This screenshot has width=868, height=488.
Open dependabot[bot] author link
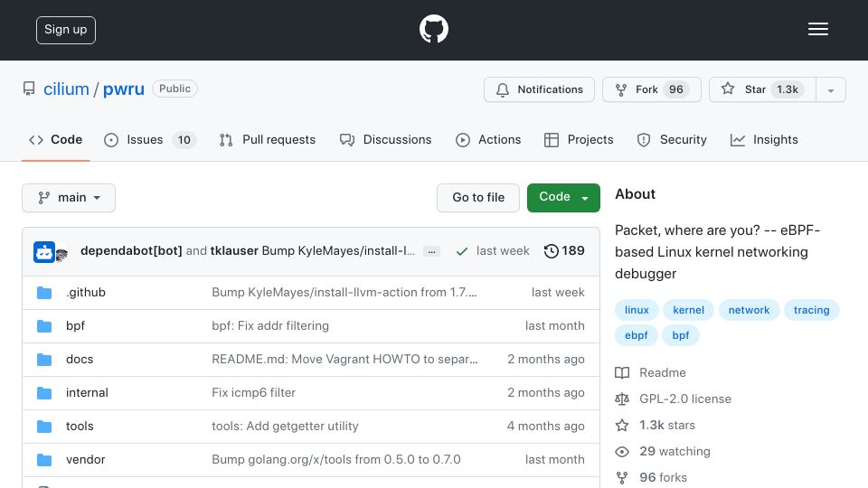point(131,250)
